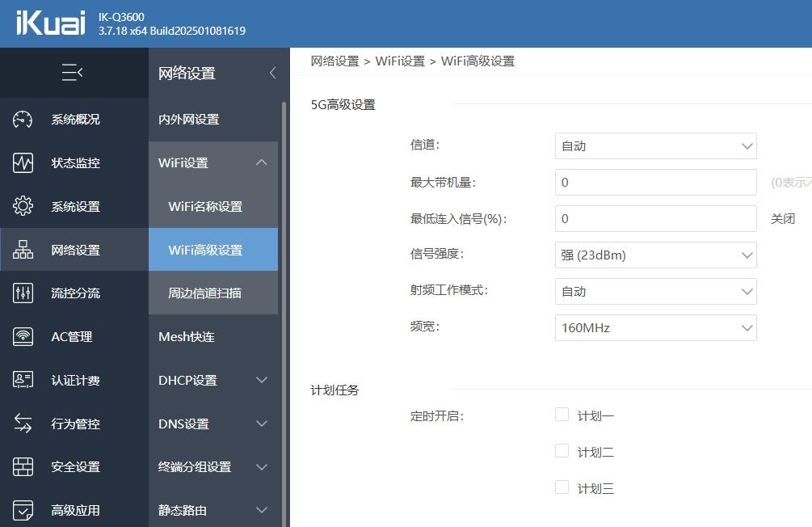This screenshot has width=812, height=527.
Task: Open the 信号强度 signal strength selector
Action: [x=655, y=255]
